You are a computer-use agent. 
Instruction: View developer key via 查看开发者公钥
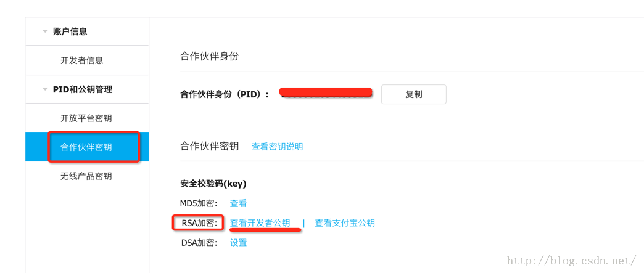260,223
